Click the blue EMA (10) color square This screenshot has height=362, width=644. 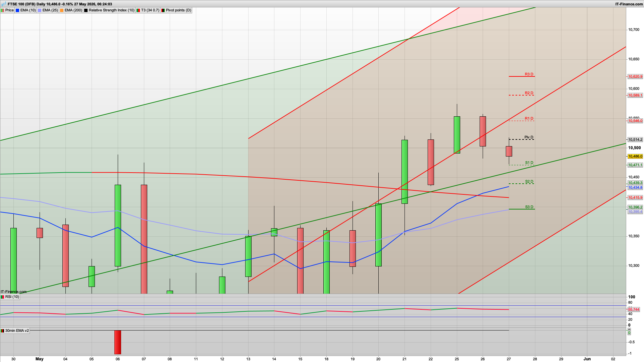[x=17, y=10]
